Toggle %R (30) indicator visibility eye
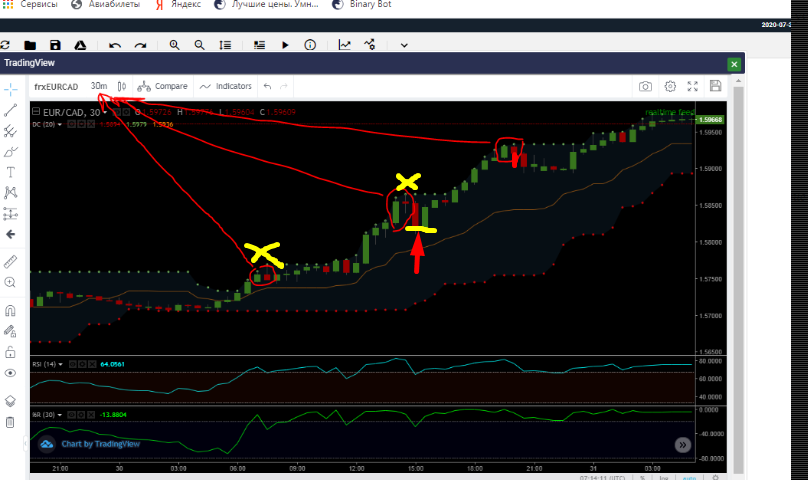Viewport: 808px width, 480px height. (x=72, y=415)
